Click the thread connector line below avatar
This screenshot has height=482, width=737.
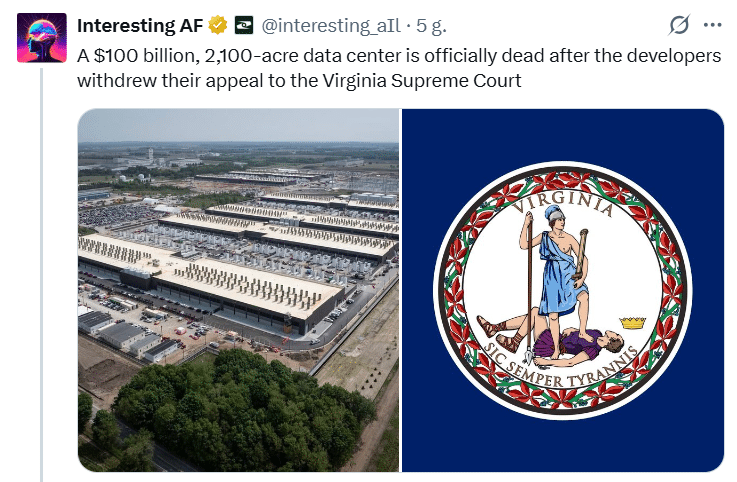click(x=41, y=275)
